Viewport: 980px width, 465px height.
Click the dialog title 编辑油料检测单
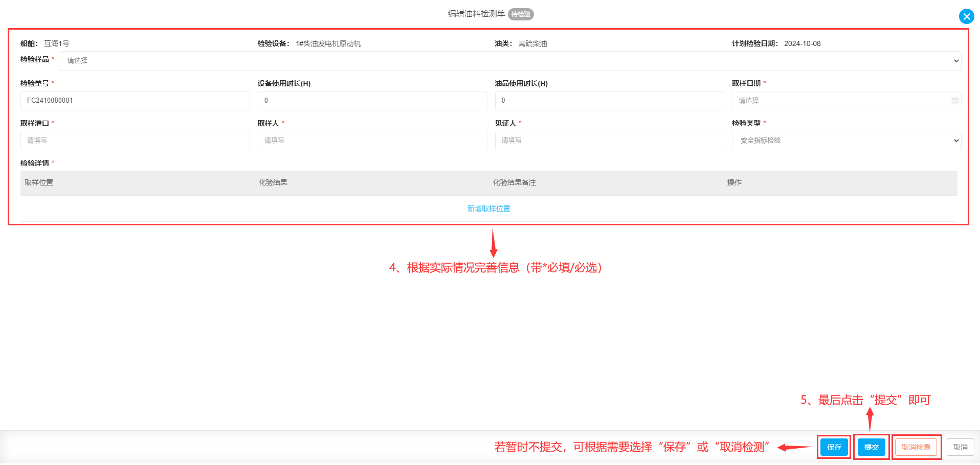(476, 14)
